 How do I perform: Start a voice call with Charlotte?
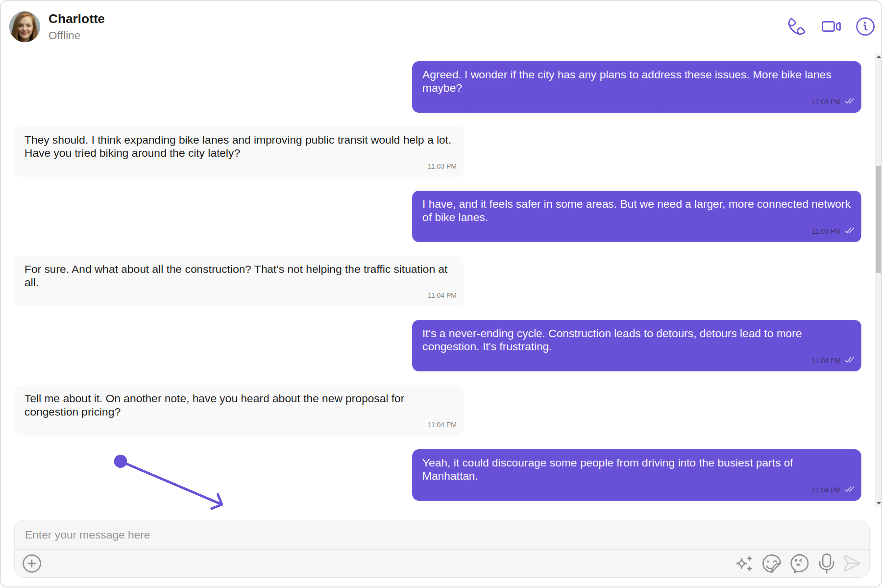click(x=796, y=27)
